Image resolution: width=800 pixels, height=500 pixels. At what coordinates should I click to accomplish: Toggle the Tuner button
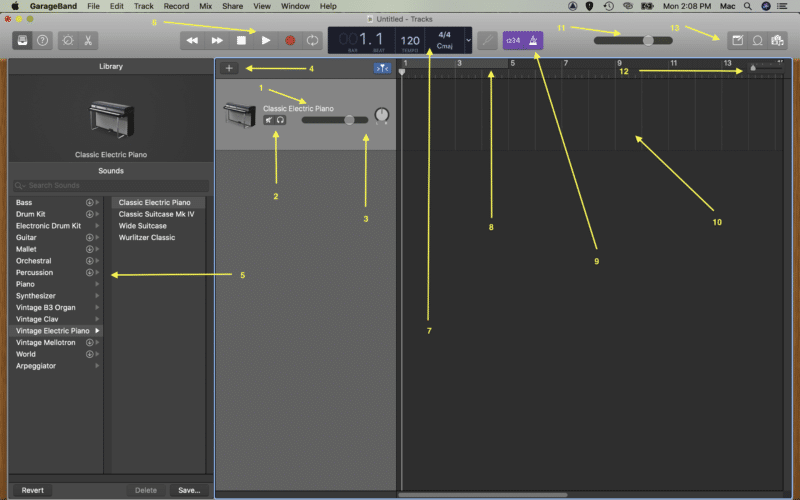pyautogui.click(x=487, y=40)
